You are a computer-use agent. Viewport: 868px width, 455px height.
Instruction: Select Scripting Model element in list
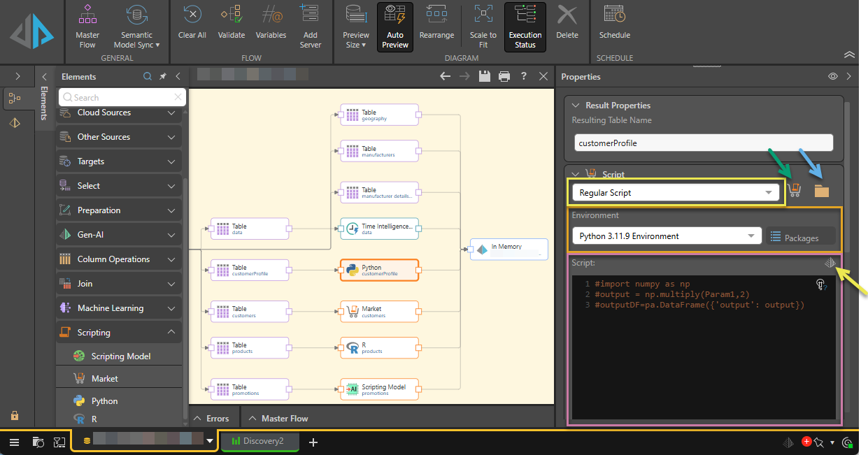(x=120, y=356)
